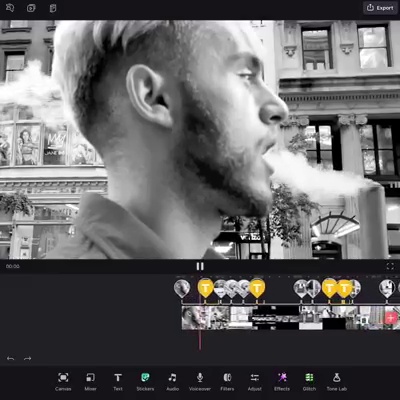Select the first yellow text marker
Image resolution: width=400 pixels, height=400 pixels.
(205, 288)
